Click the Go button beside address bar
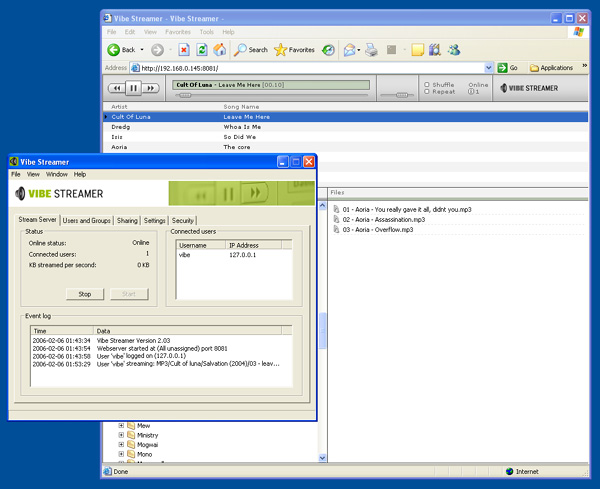The width and height of the screenshot is (600, 489). [508, 68]
